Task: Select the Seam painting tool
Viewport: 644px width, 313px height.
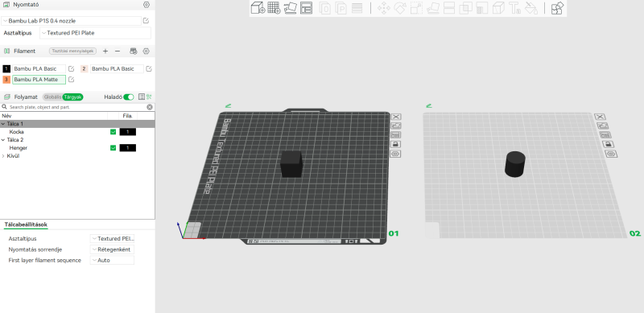Action: (x=498, y=8)
